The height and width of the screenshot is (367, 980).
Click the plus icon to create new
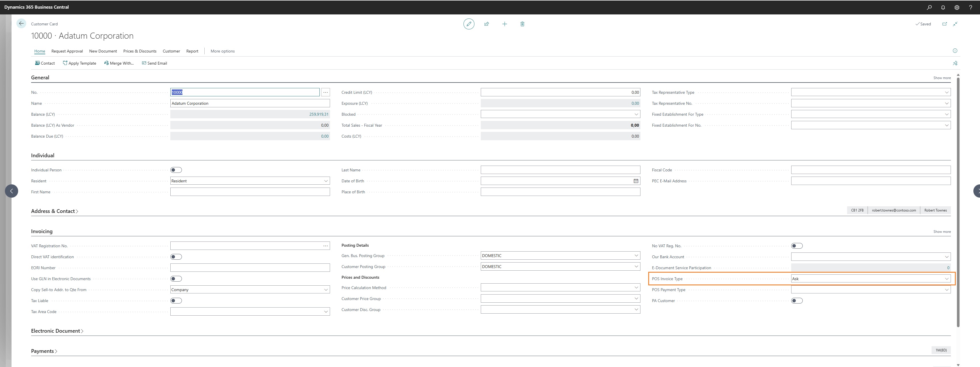point(504,24)
